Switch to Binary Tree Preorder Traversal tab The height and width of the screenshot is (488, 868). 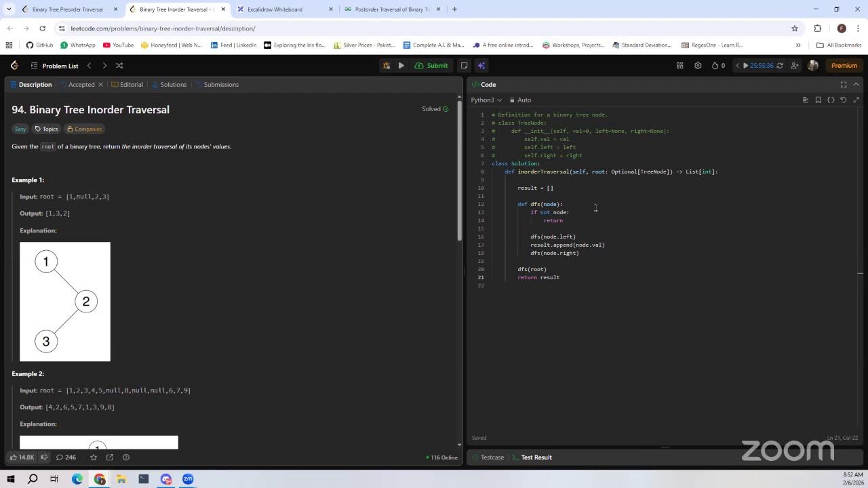tap(69, 9)
